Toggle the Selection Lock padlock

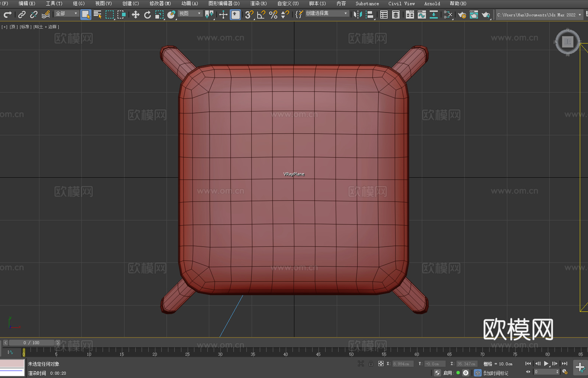coord(371,364)
